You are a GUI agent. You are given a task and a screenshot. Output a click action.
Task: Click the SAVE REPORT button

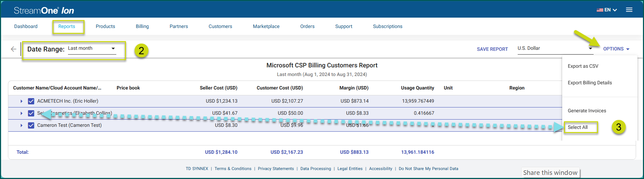pyautogui.click(x=492, y=49)
